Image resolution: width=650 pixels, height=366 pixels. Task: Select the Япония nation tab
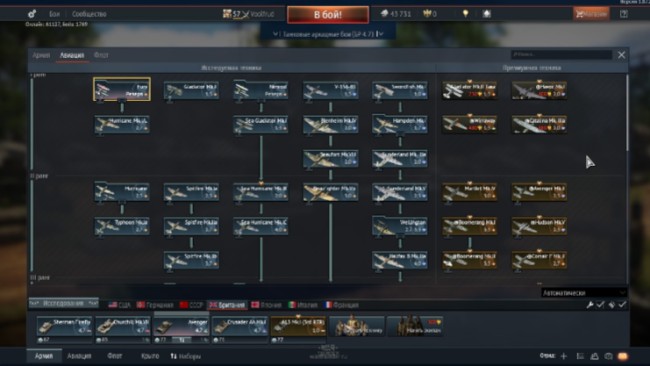(x=266, y=305)
